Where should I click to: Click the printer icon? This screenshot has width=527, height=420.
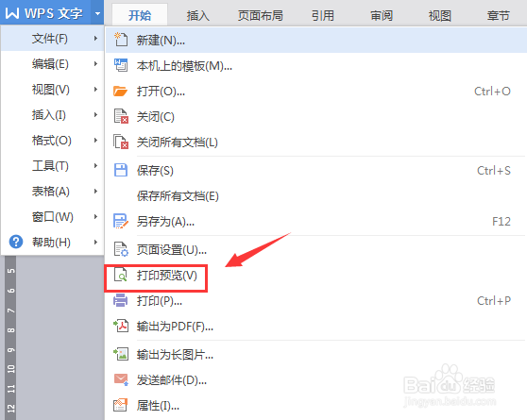coord(120,300)
